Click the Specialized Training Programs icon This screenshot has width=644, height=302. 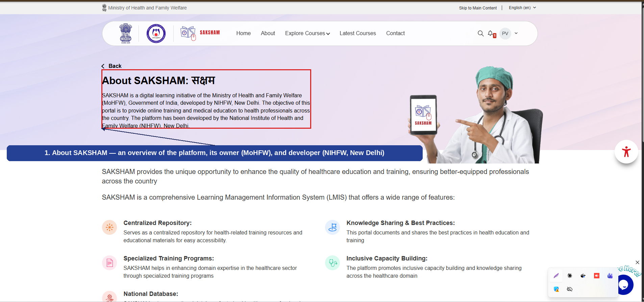click(109, 263)
